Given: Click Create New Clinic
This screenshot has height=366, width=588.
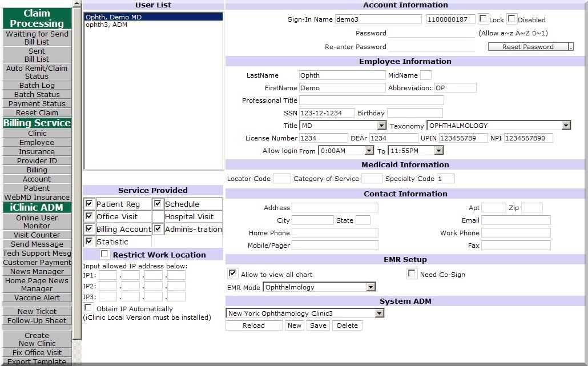Looking at the screenshot, I should tap(37, 339).
